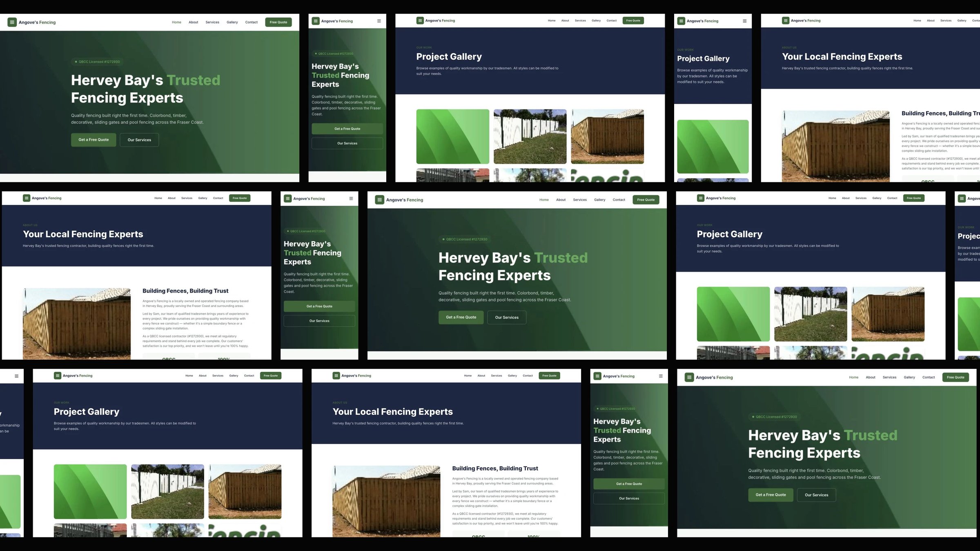Screen dimensions: 980x551
Task: Click Our Services button in top-left homepage hero
Action: coord(139,140)
